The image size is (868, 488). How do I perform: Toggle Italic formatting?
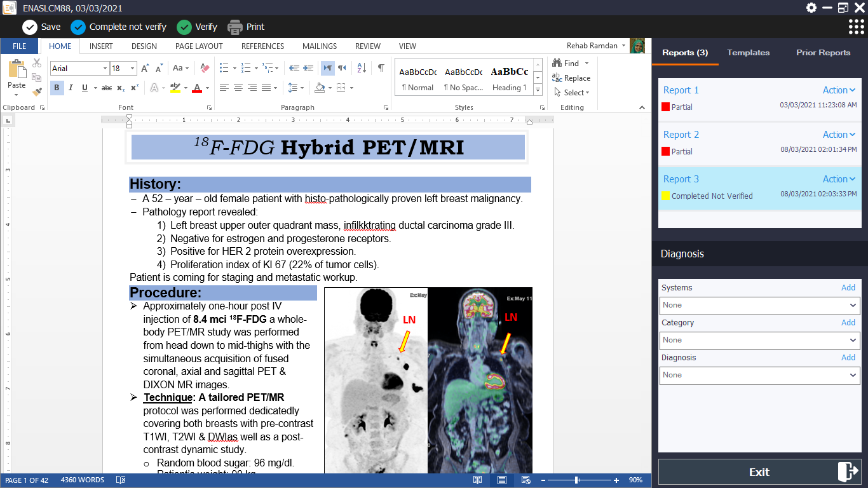(x=71, y=88)
